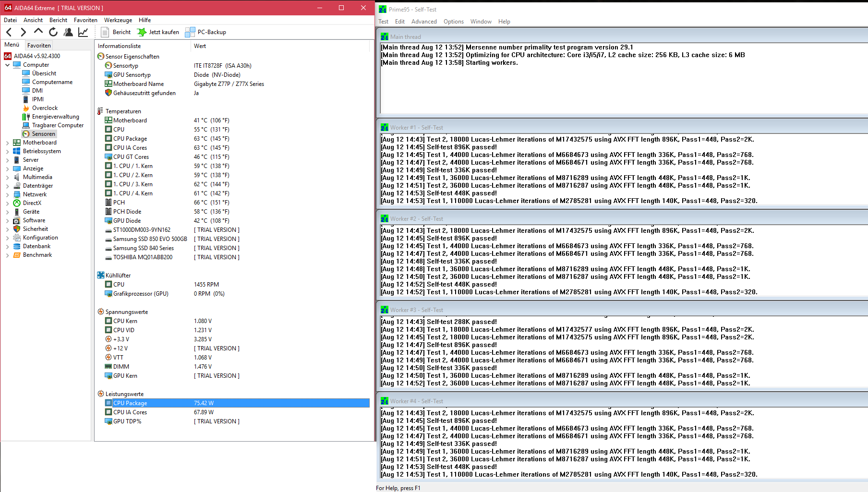Select the CPU VID voltage row
Viewport: 868px width, 492px height.
tap(233, 330)
